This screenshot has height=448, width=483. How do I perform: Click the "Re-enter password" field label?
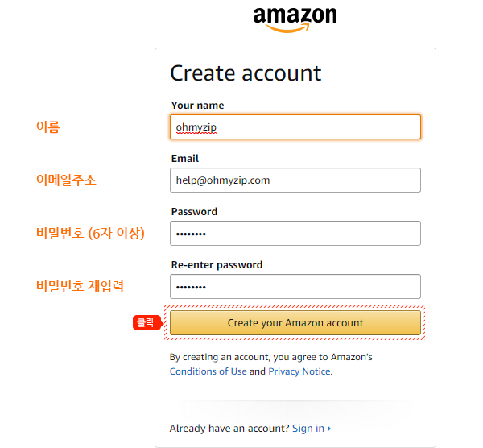click(x=217, y=265)
